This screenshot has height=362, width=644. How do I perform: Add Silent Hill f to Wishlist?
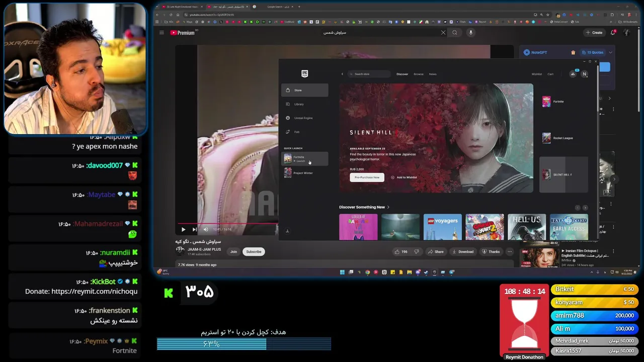tap(404, 177)
